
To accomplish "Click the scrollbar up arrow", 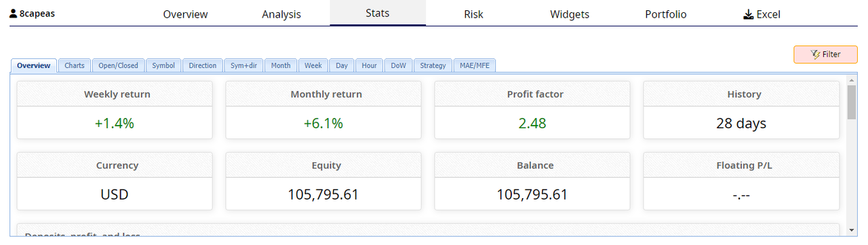I will coord(852,80).
